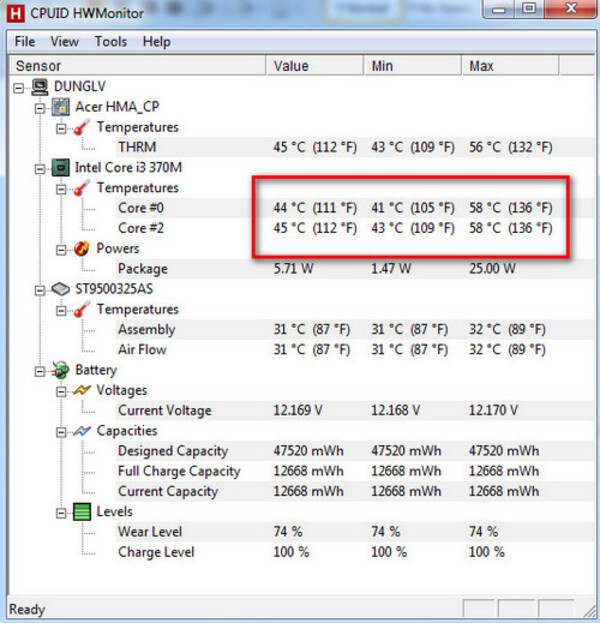Image resolution: width=600 pixels, height=623 pixels.
Task: Select the Designed Capacity row
Action: tap(354, 451)
